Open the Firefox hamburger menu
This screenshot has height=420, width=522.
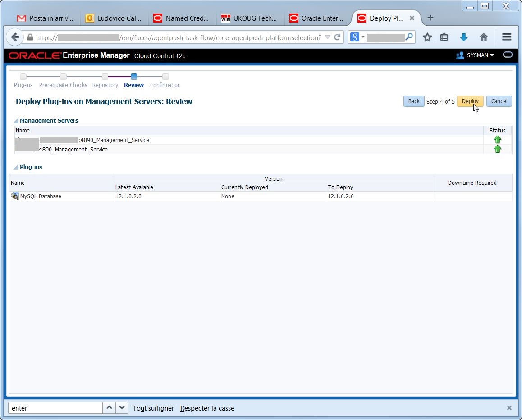coord(506,37)
